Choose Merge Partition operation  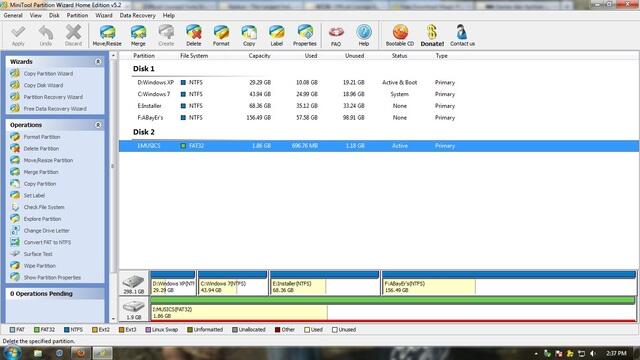pyautogui.click(x=41, y=172)
